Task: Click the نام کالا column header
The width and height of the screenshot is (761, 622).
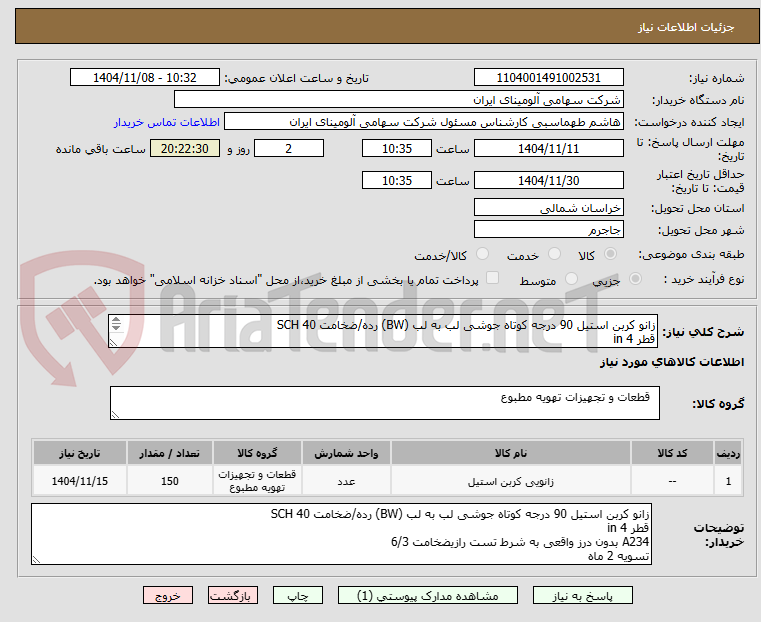Action: 511,453
